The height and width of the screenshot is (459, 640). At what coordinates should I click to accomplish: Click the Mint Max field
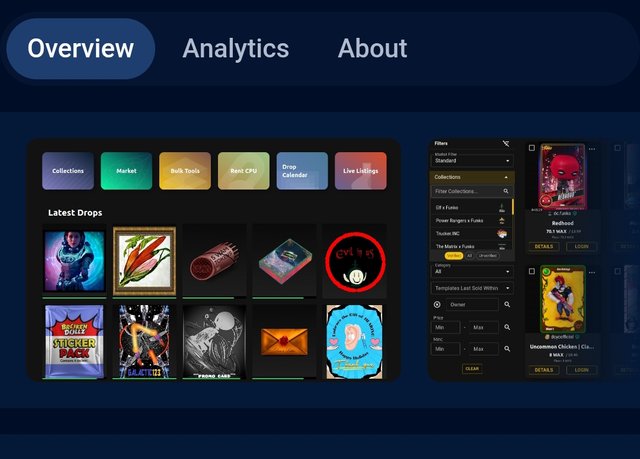pos(484,349)
